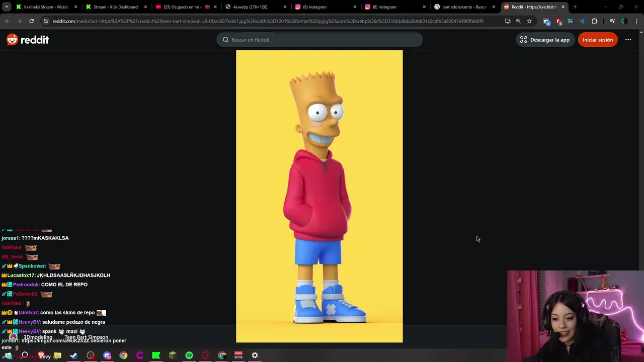Open Steam from the taskbar

tap(74, 355)
